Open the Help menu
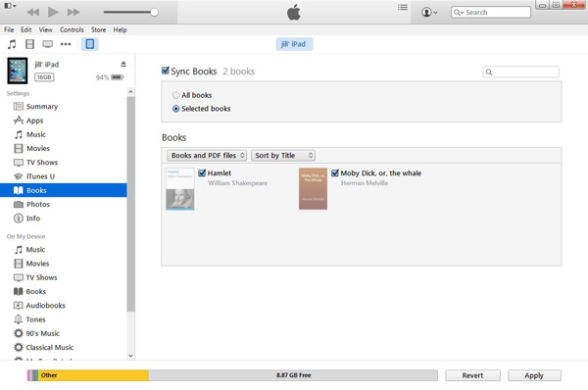 [120, 29]
